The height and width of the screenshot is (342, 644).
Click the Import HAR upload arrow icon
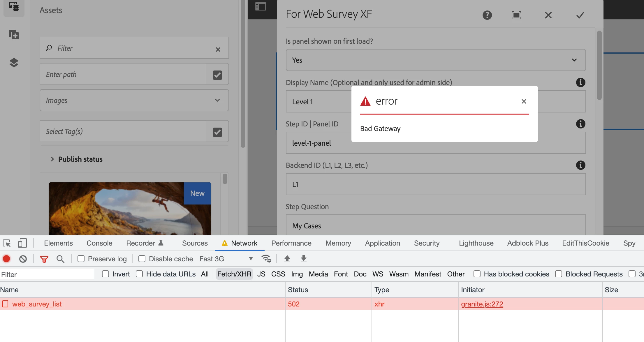tap(287, 259)
